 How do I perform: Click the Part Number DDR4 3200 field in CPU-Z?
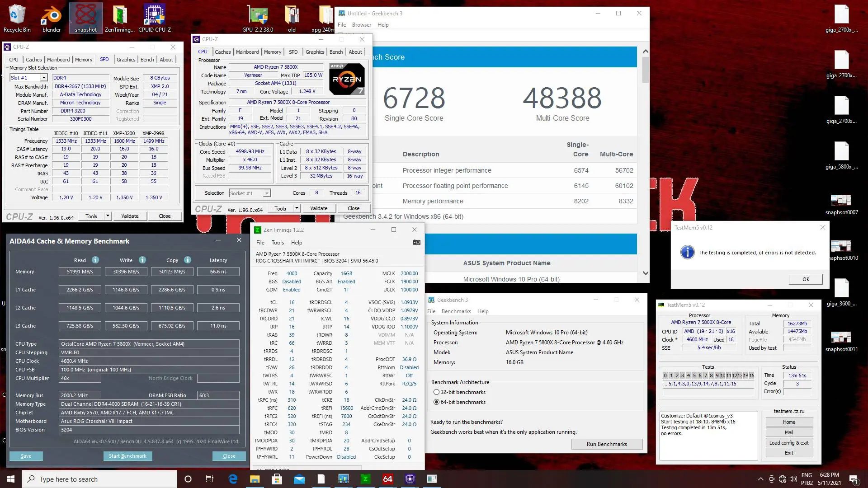80,111
